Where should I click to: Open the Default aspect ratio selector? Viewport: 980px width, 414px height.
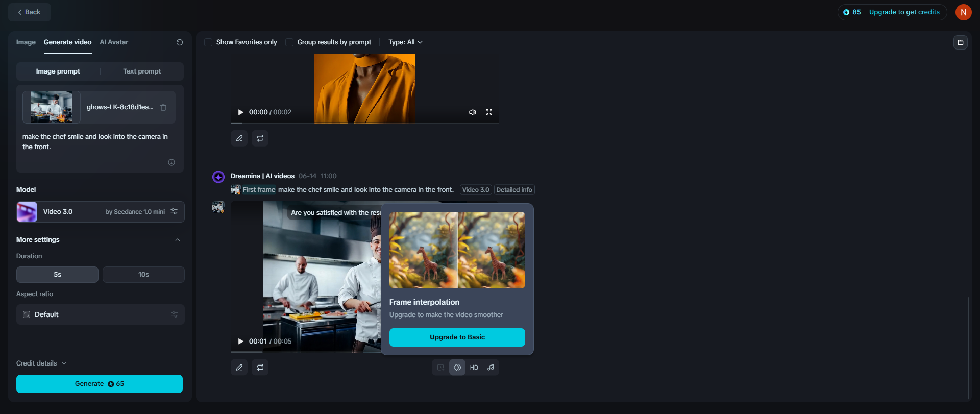(x=101, y=314)
